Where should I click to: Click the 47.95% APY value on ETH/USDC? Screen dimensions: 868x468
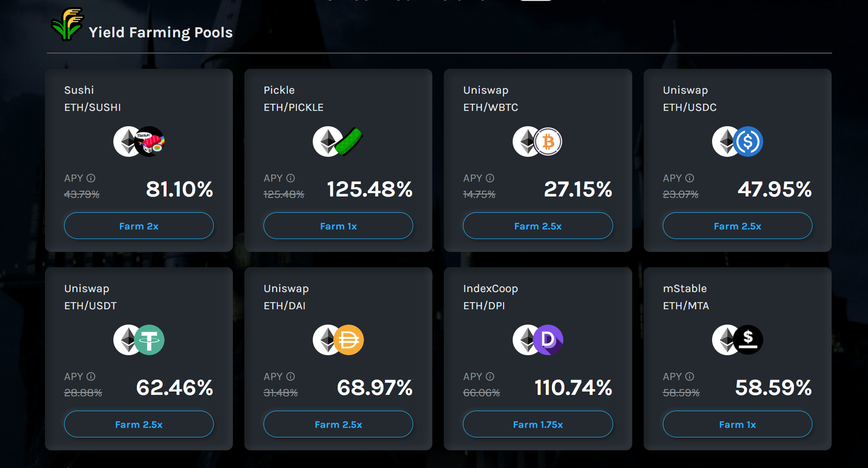774,189
